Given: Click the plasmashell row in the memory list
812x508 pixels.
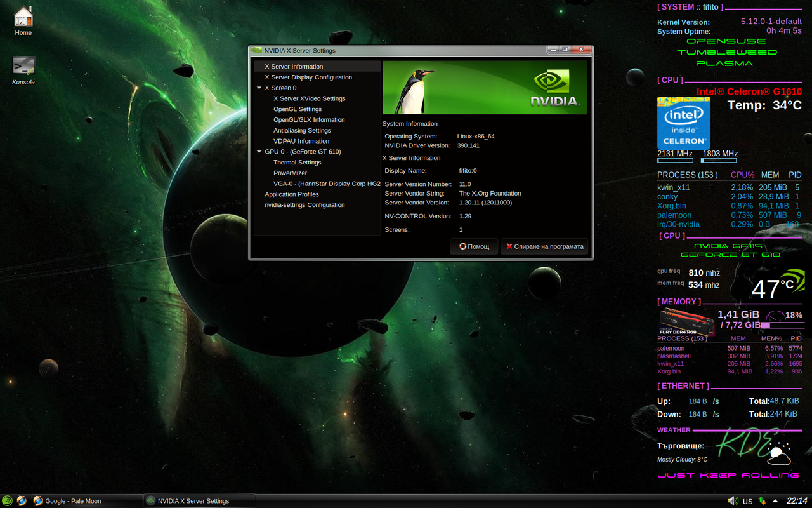Looking at the screenshot, I should pos(730,356).
